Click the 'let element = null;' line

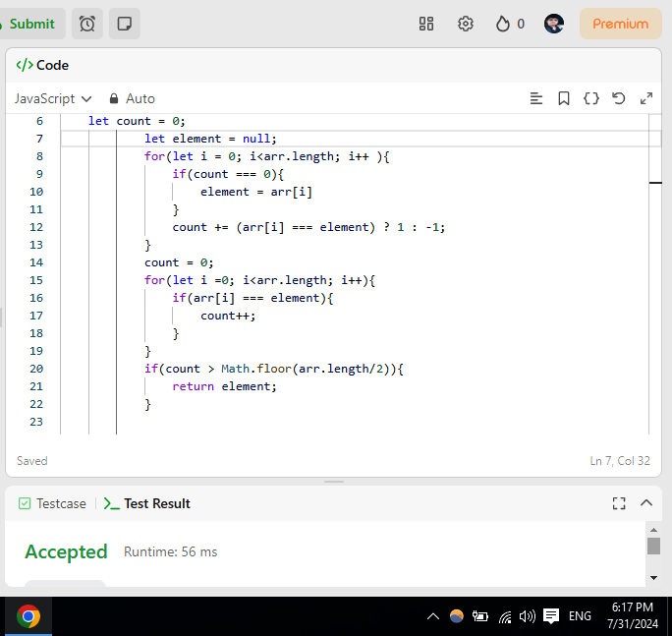click(210, 139)
